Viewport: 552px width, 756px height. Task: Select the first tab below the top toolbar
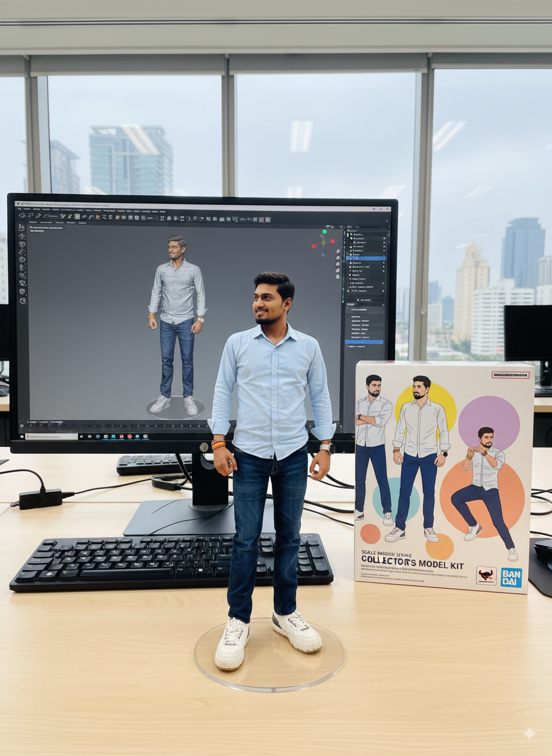32,223
